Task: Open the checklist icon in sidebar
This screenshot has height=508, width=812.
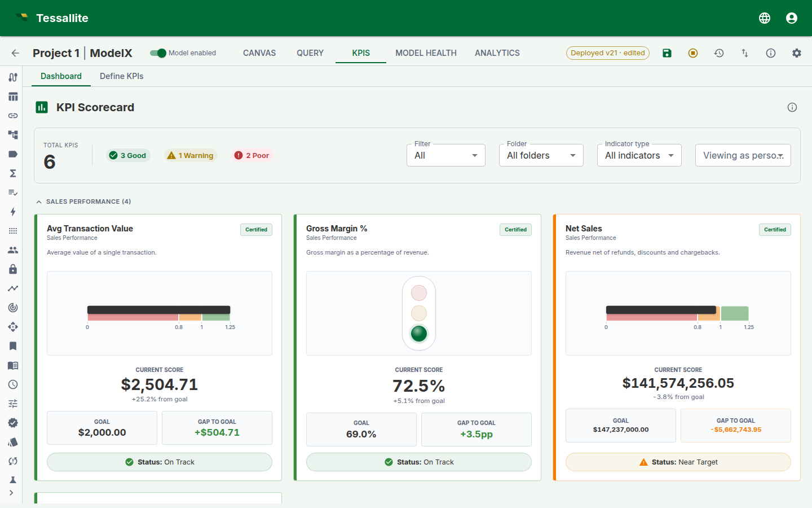Action: click(x=13, y=192)
